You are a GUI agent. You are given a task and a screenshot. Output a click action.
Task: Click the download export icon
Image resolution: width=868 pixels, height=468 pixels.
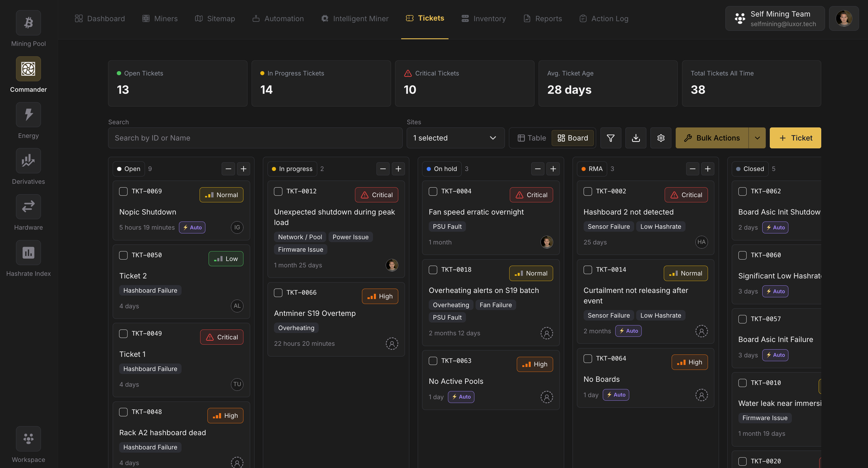pos(636,138)
